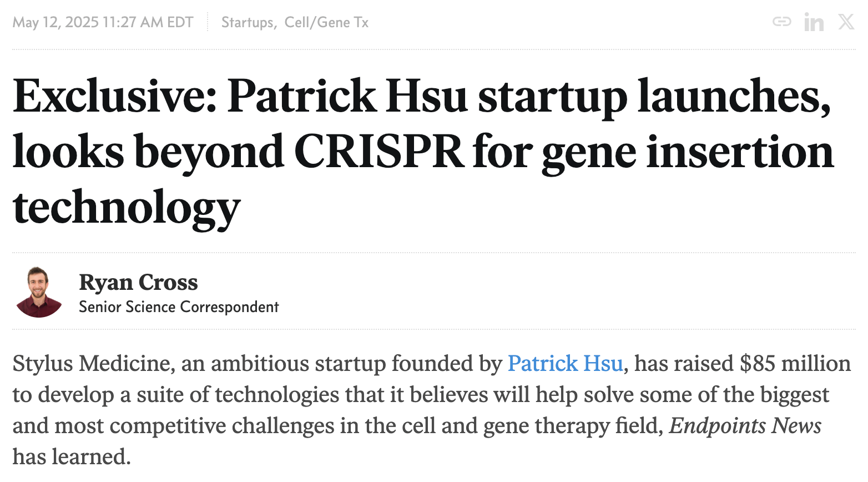Click the closing words 'has learned.'
The image size is (868, 482).
tap(72, 456)
